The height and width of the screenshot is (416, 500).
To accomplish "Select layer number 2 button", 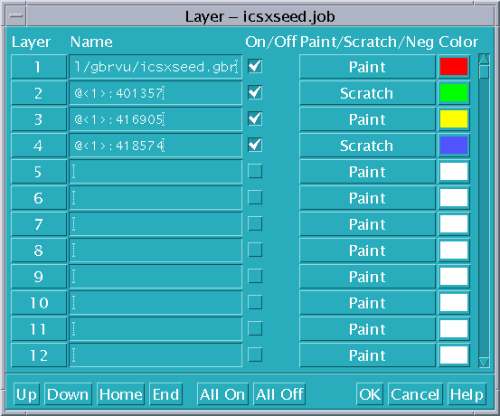I will coord(39,93).
